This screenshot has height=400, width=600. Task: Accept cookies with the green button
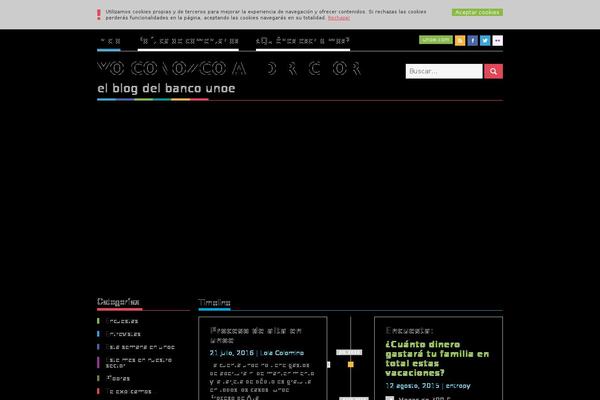tap(477, 12)
